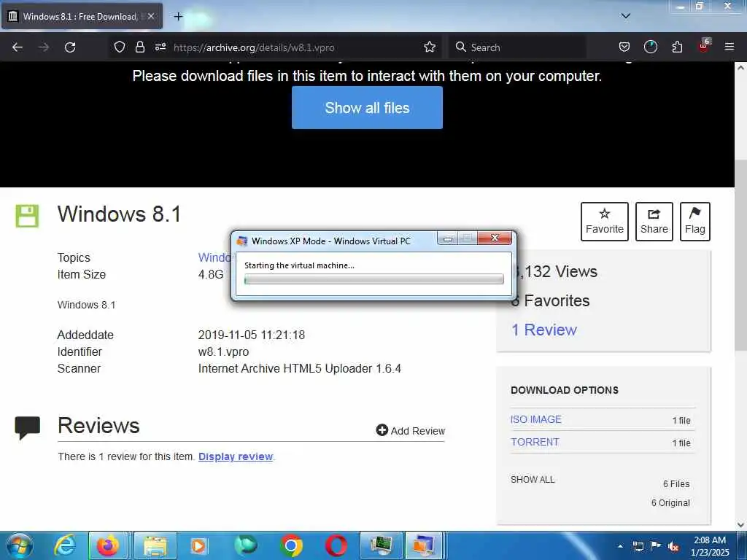The height and width of the screenshot is (560, 747).
Task: Open the Display review link
Action: [x=236, y=456]
